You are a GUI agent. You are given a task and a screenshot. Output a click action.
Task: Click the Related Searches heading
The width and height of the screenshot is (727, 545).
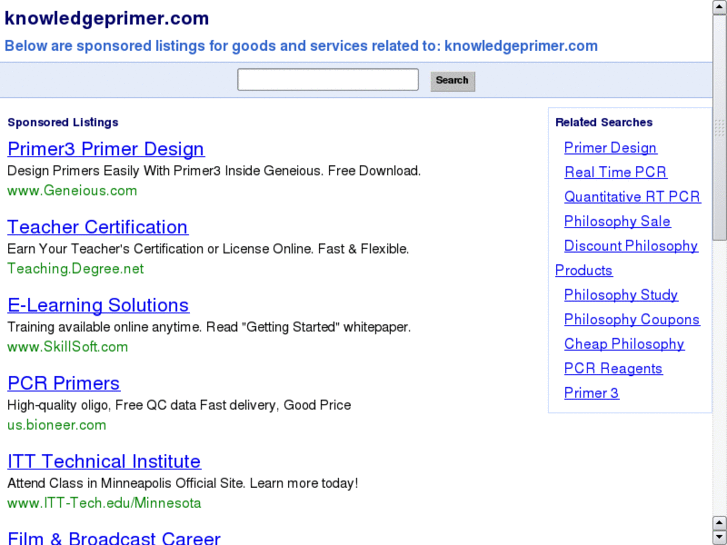(x=604, y=122)
